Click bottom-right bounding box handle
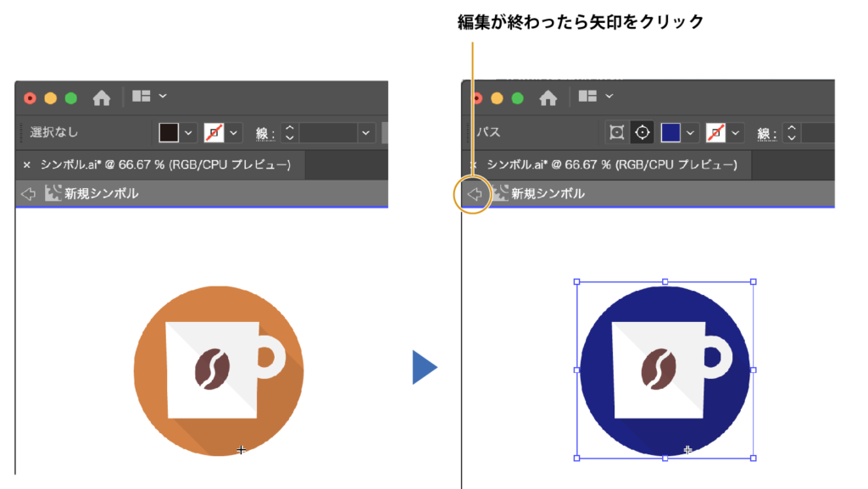This screenshot has width=868, height=489. point(754,458)
